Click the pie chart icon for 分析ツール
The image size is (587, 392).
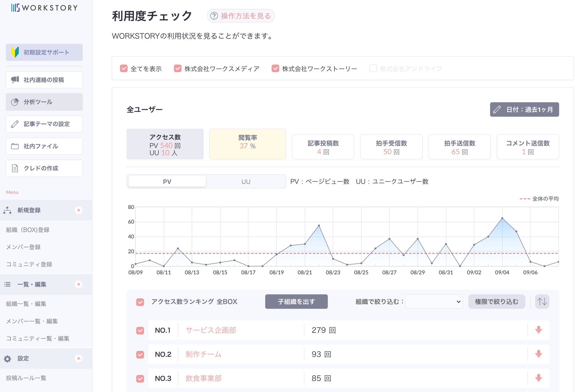[15, 102]
